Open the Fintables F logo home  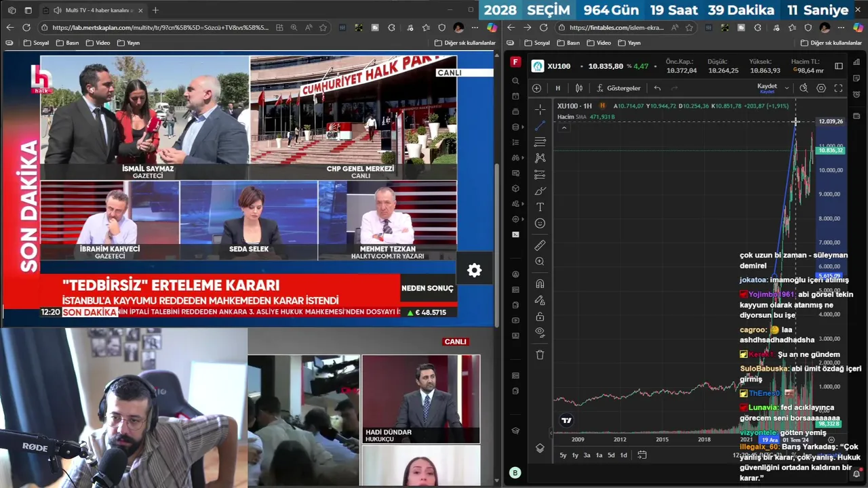[x=515, y=62]
